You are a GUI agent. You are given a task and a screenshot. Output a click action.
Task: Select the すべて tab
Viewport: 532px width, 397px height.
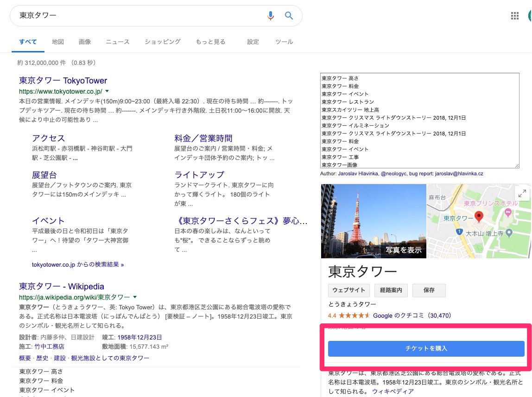tap(28, 42)
